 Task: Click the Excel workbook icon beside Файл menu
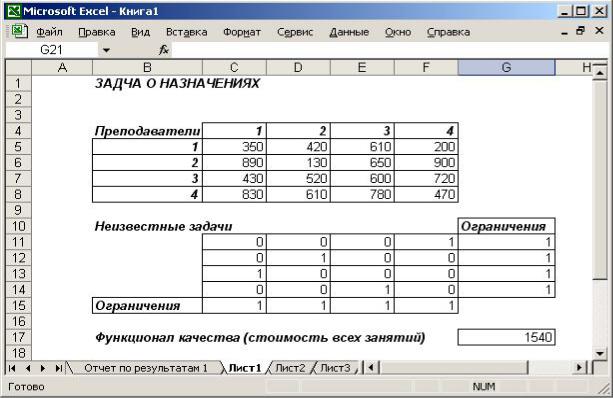[x=19, y=31]
